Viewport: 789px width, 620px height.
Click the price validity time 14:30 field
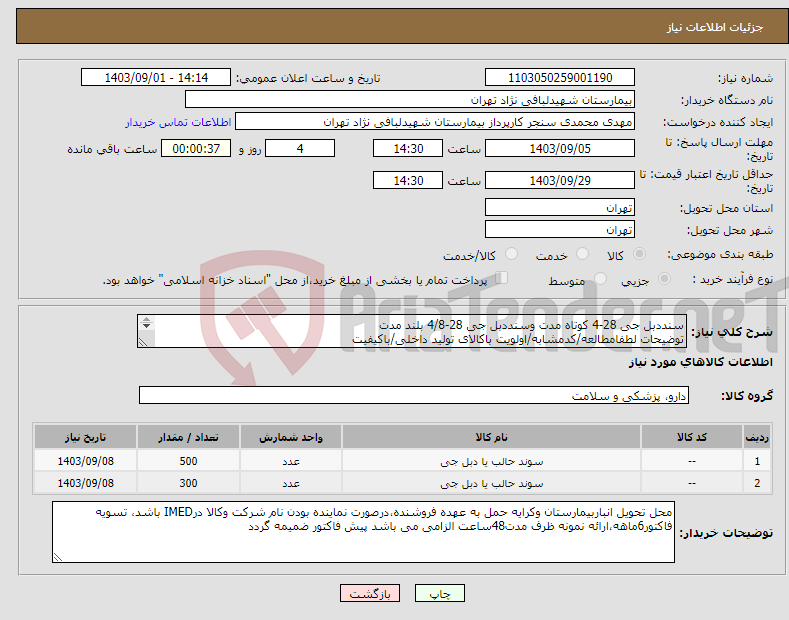[408, 180]
